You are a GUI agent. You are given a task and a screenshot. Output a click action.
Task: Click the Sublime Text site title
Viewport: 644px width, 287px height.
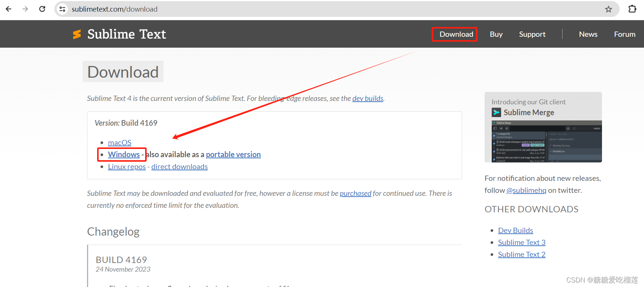(126, 34)
